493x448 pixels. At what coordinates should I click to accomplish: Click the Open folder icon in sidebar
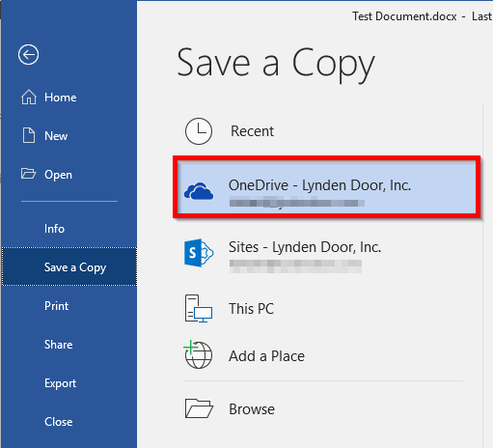pos(28,173)
